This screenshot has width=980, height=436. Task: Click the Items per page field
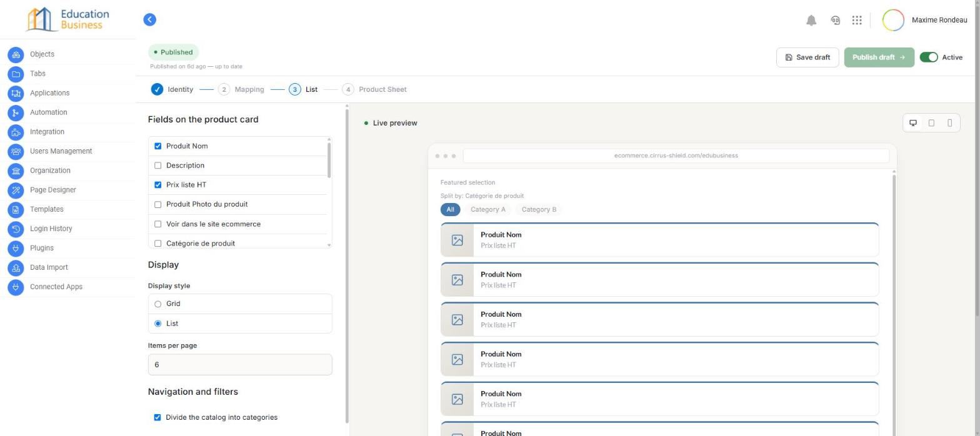coord(240,365)
